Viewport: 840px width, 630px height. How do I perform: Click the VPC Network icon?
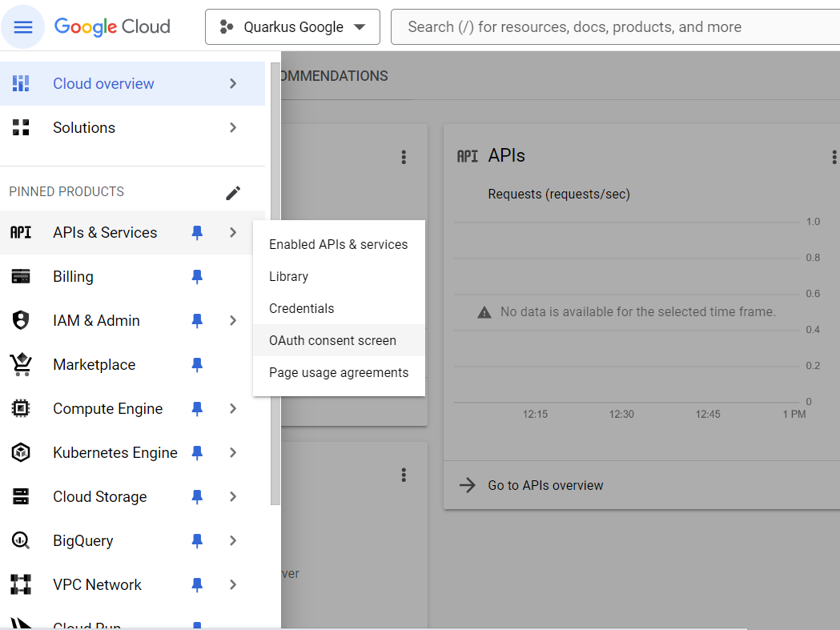[x=21, y=584]
